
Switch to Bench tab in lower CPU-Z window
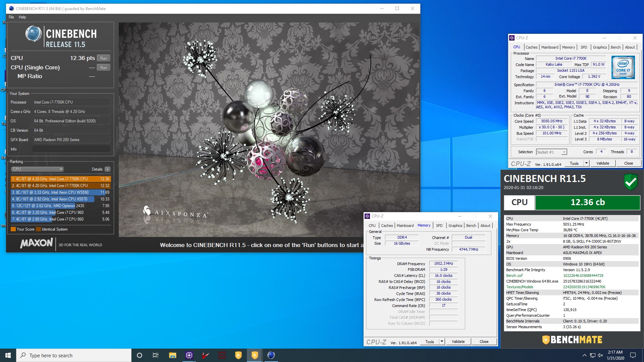pos(471,226)
